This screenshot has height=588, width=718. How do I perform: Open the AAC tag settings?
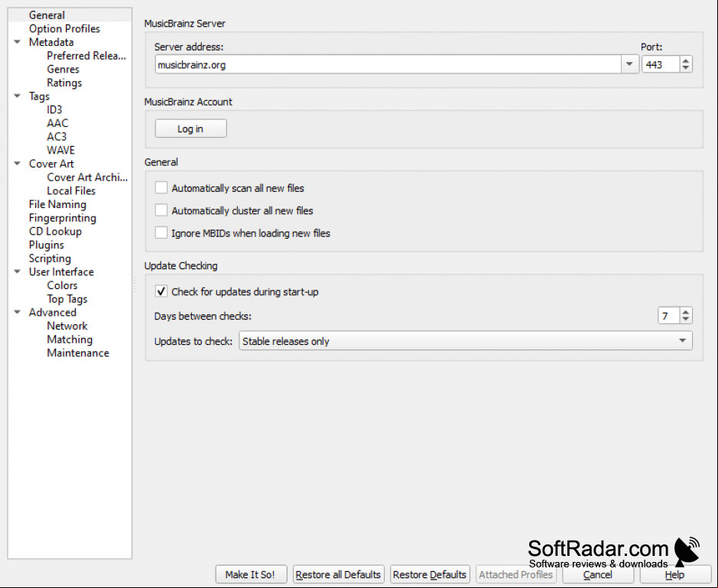click(57, 123)
